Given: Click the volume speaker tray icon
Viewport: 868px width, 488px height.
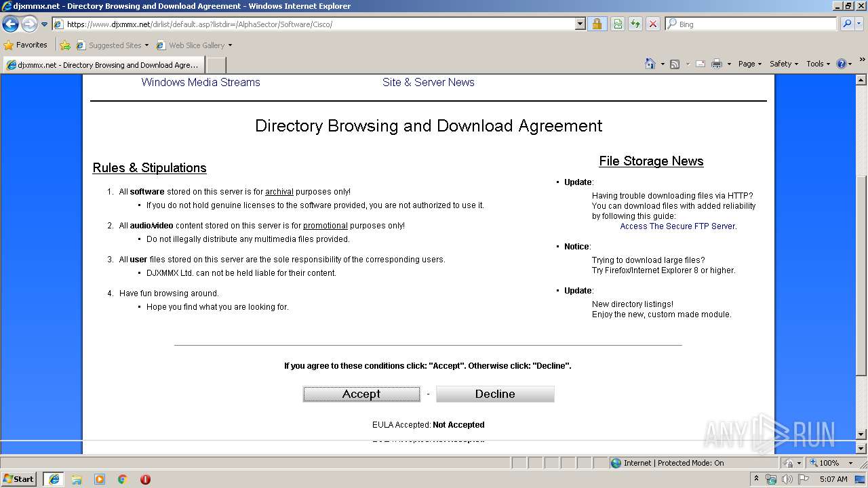Looking at the screenshot, I should click(787, 479).
